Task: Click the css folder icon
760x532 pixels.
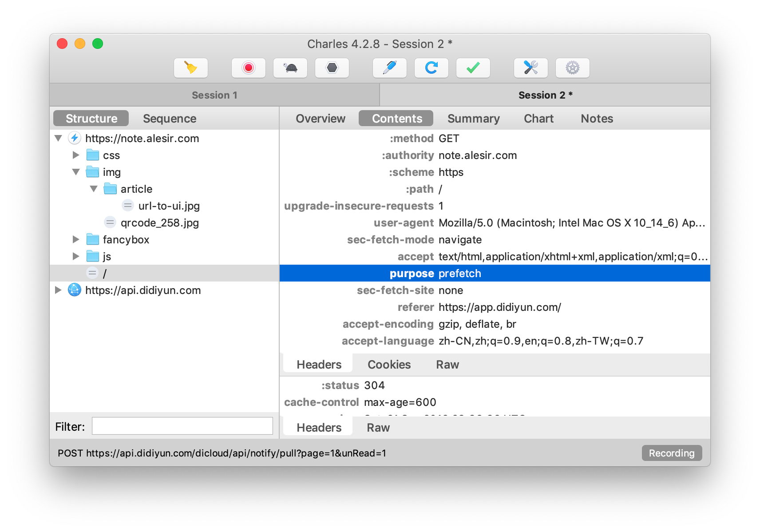Action: click(x=93, y=155)
